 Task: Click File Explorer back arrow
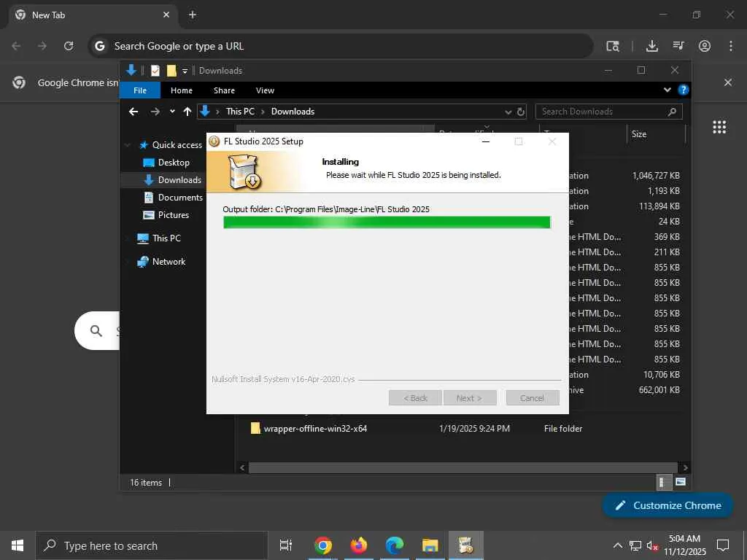(x=133, y=112)
